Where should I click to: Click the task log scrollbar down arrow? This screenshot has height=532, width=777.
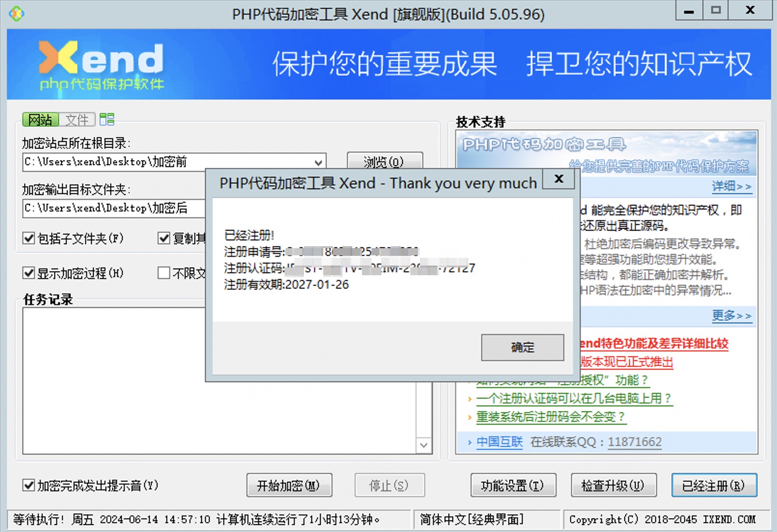(424, 445)
